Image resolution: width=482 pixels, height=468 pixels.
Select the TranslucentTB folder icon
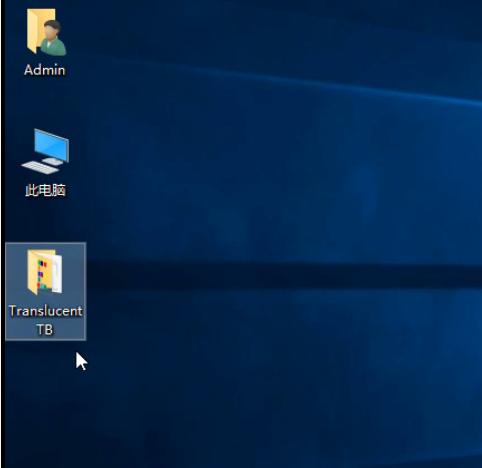point(45,272)
